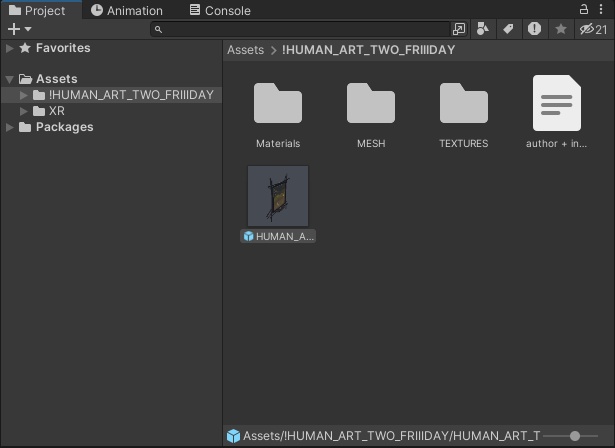
Task: Open the create dropdown arrow beside plus
Action: point(28,29)
